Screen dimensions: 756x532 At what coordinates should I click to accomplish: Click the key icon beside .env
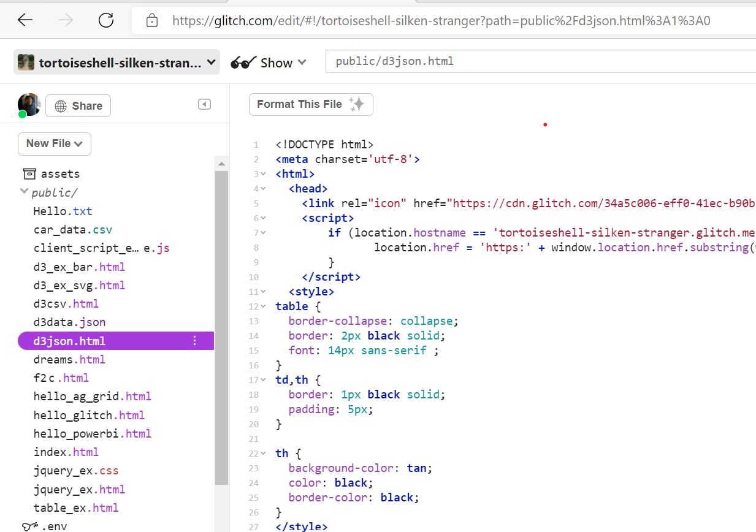29,526
